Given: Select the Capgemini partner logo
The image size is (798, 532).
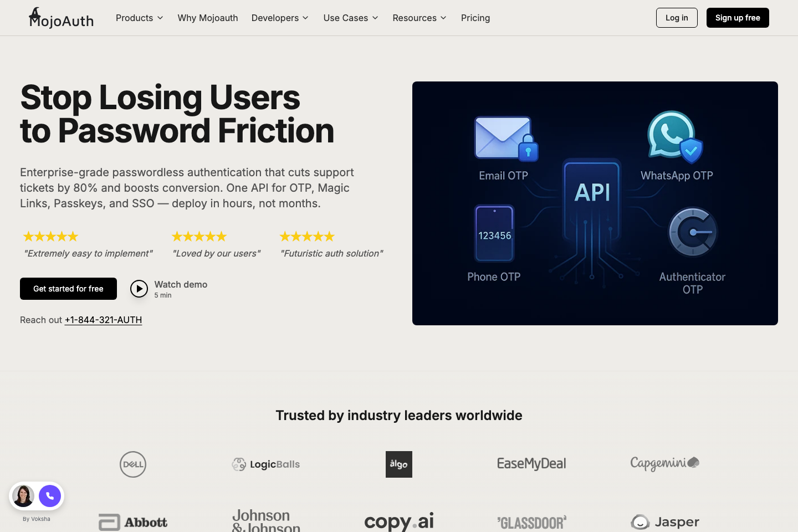Looking at the screenshot, I should point(664,464).
